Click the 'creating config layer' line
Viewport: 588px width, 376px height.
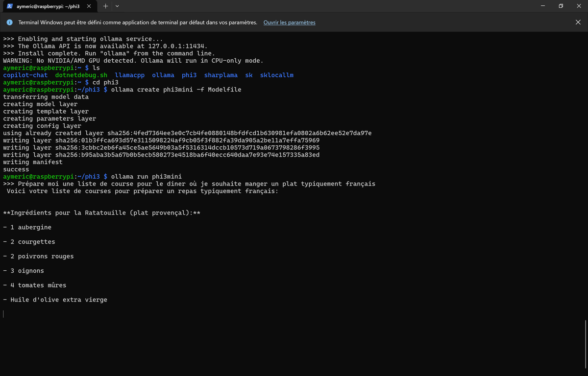click(42, 126)
